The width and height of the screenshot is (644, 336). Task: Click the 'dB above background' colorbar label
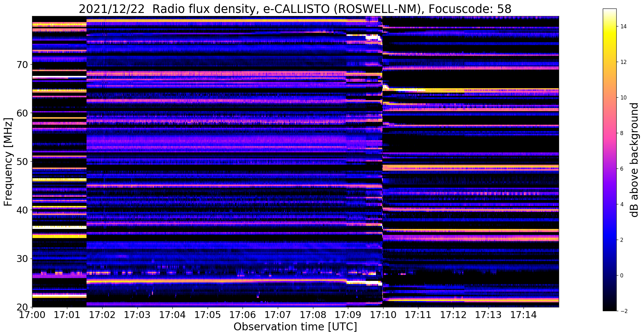[634, 160]
